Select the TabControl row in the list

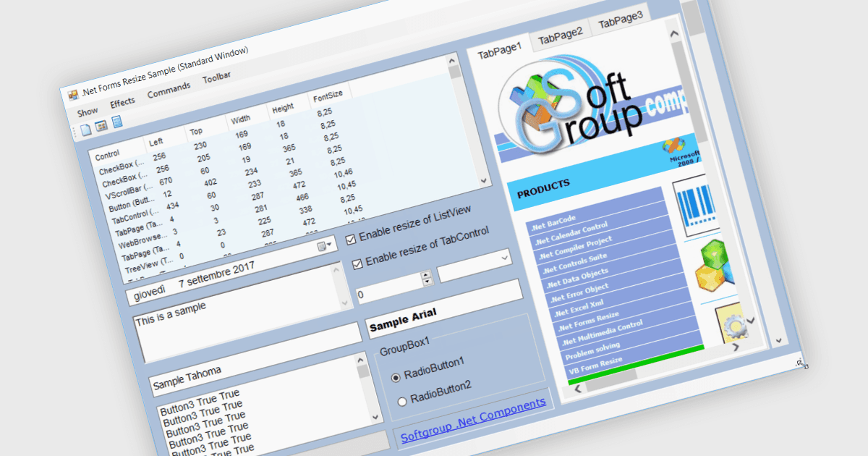pyautogui.click(x=135, y=215)
